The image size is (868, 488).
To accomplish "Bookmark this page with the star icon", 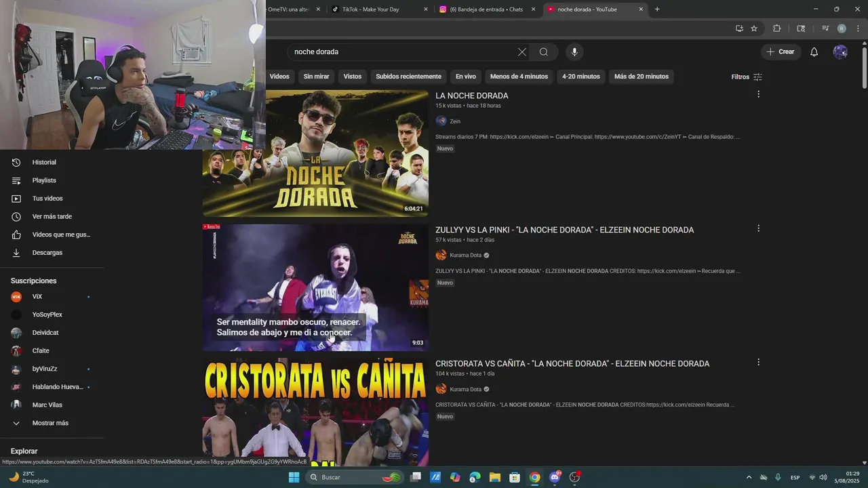I will (x=754, y=28).
